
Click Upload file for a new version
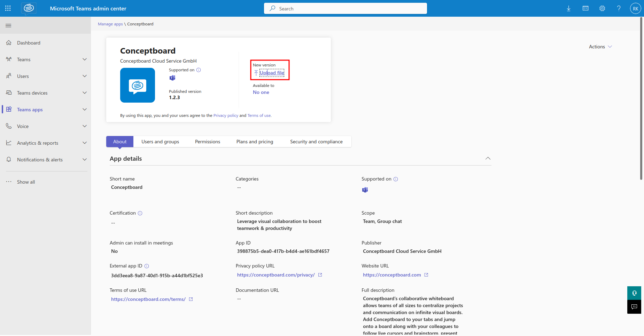(272, 73)
